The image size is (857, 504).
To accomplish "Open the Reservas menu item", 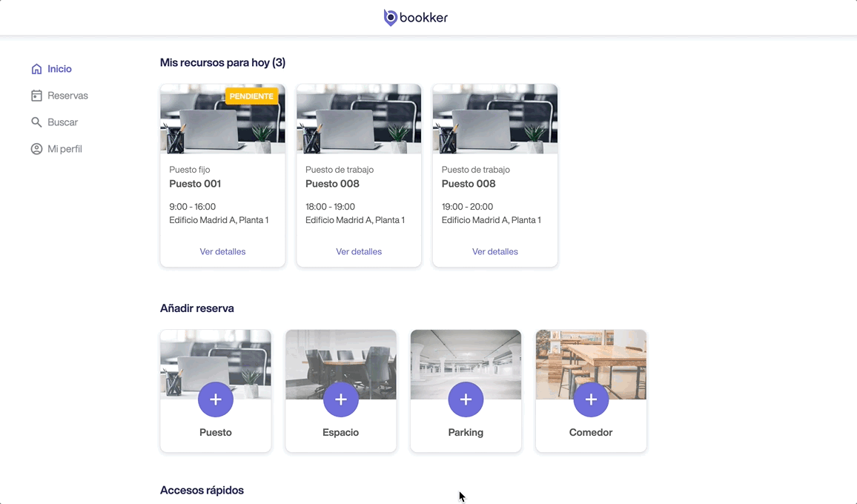I will pyautogui.click(x=67, y=96).
